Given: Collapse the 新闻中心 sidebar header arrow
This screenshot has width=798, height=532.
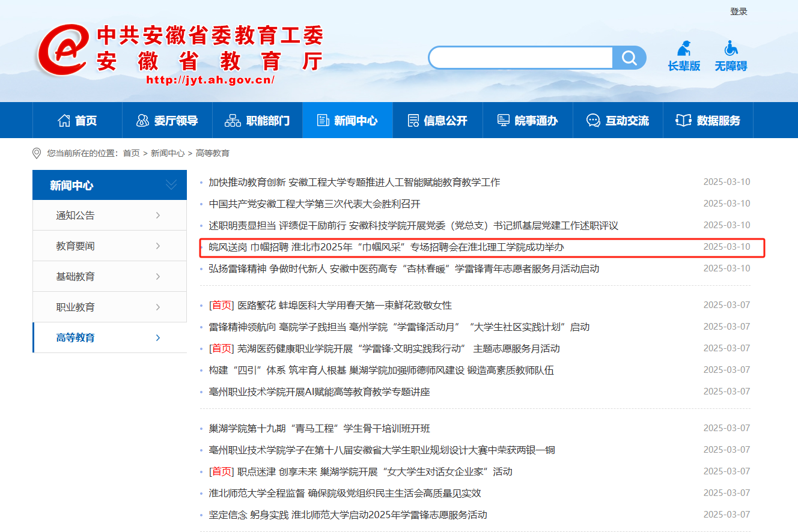Looking at the screenshot, I should click(171, 185).
